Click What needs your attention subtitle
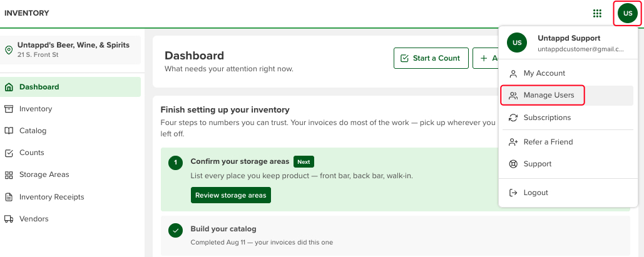Image resolution: width=644 pixels, height=257 pixels. coord(229,69)
